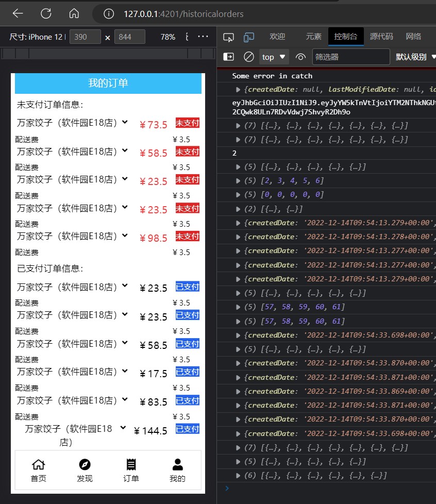Open device toolbar more options ellipsis
Screen dimensions: 436x504
click(x=203, y=37)
